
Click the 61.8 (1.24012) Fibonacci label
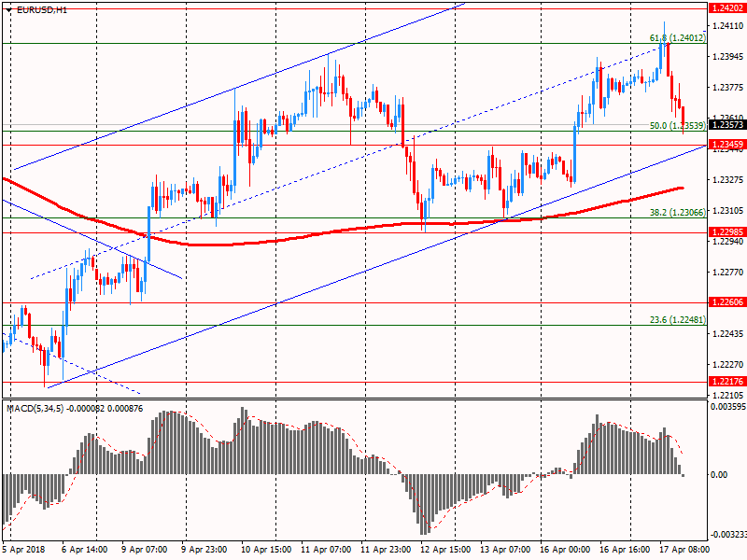tap(678, 38)
